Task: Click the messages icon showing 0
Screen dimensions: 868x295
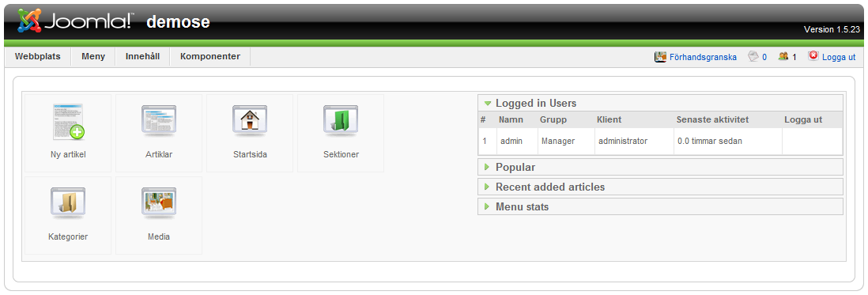Action: 753,56
